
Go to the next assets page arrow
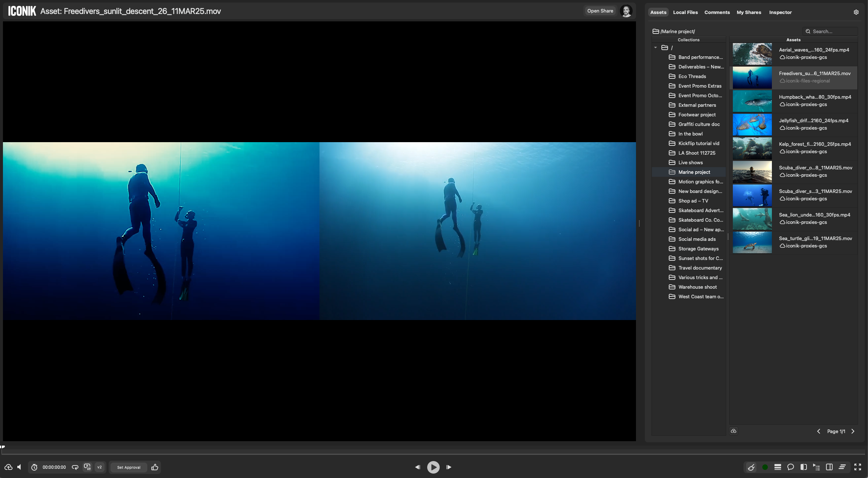[853, 431]
